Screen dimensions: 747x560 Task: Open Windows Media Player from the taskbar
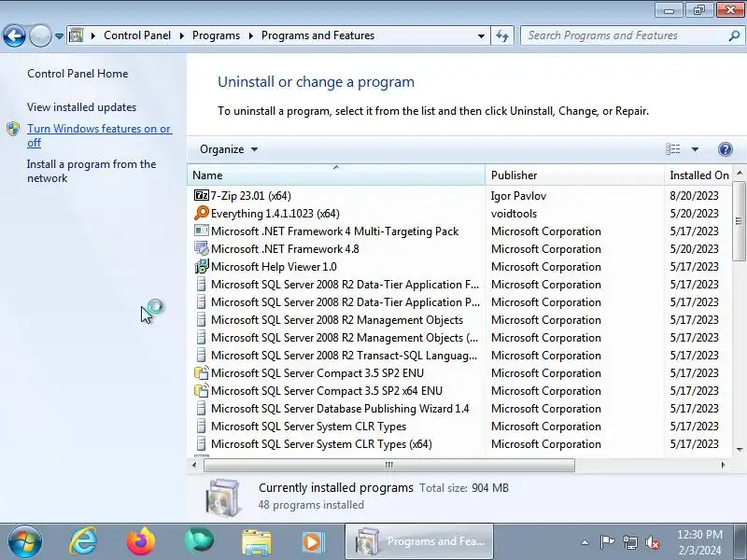313,542
